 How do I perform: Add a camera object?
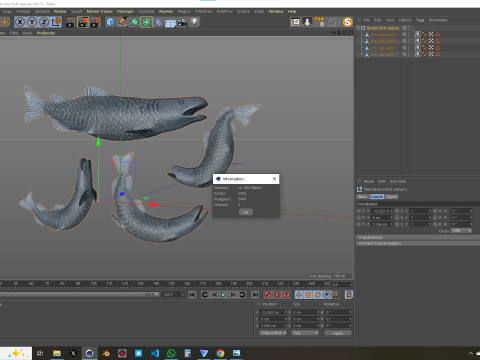tap(182, 22)
